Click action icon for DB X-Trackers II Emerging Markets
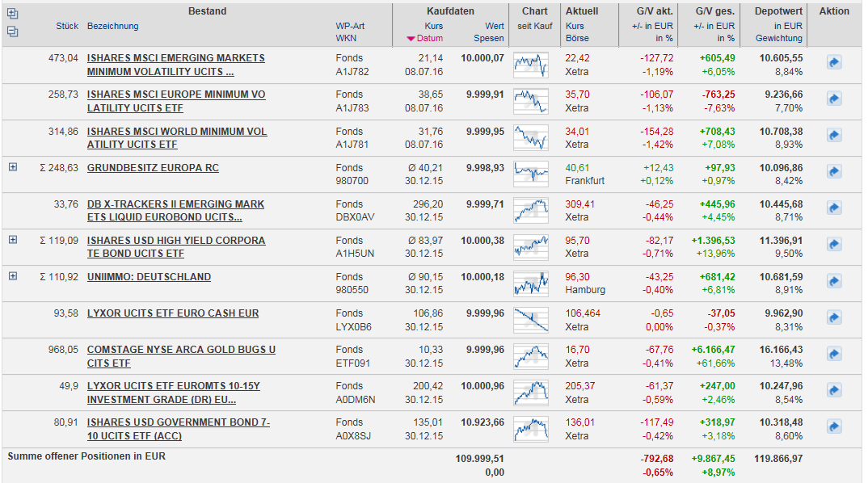The height and width of the screenshot is (483, 868). 834,208
